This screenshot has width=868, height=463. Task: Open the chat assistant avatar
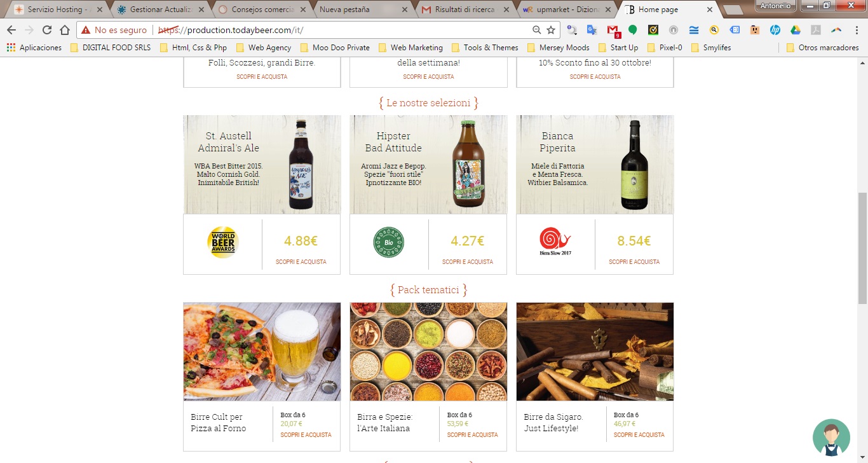tap(831, 438)
